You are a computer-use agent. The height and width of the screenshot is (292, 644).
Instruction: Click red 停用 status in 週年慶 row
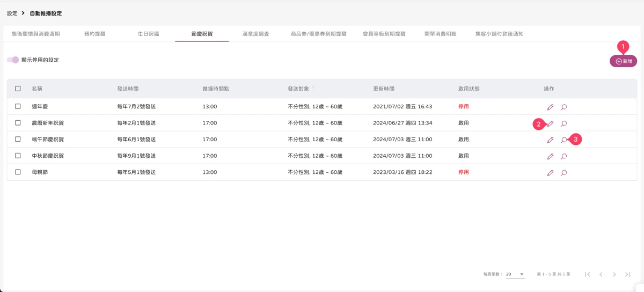(464, 106)
